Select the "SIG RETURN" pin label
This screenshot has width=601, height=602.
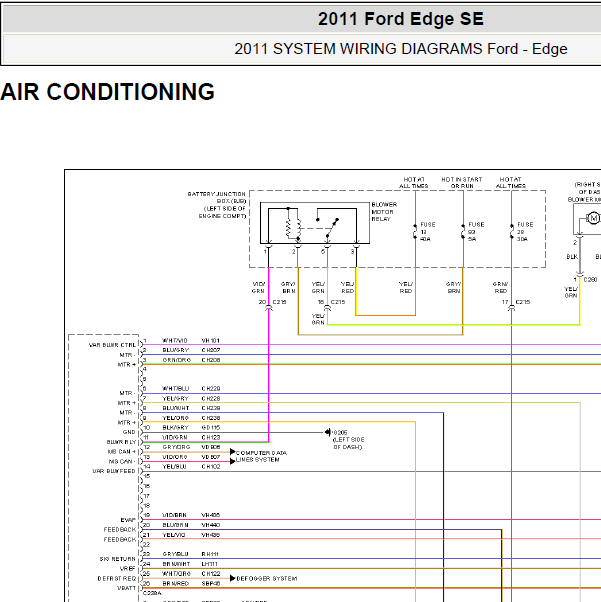pos(118,559)
